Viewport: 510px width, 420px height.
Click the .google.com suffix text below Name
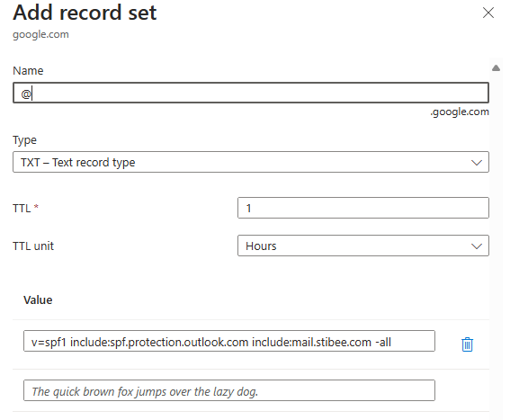click(x=460, y=112)
